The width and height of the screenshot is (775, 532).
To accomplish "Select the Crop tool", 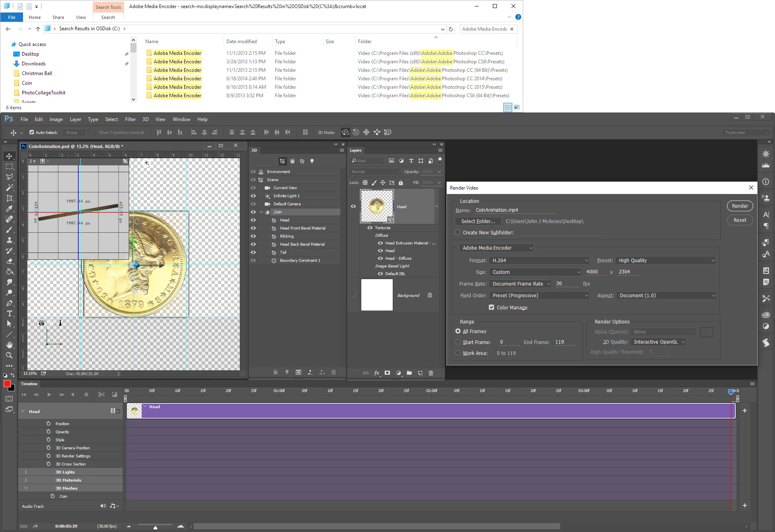I will [9, 198].
